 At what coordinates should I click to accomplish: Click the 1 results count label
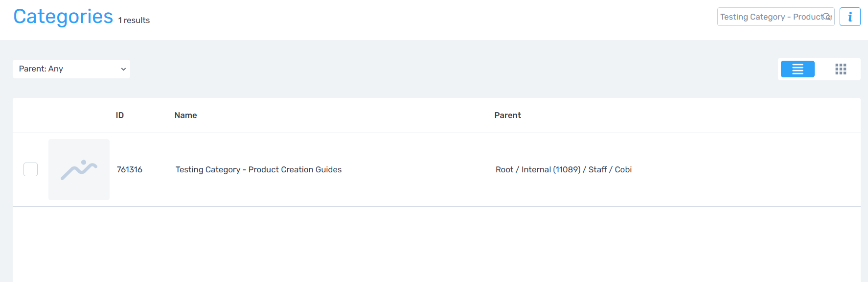(134, 21)
